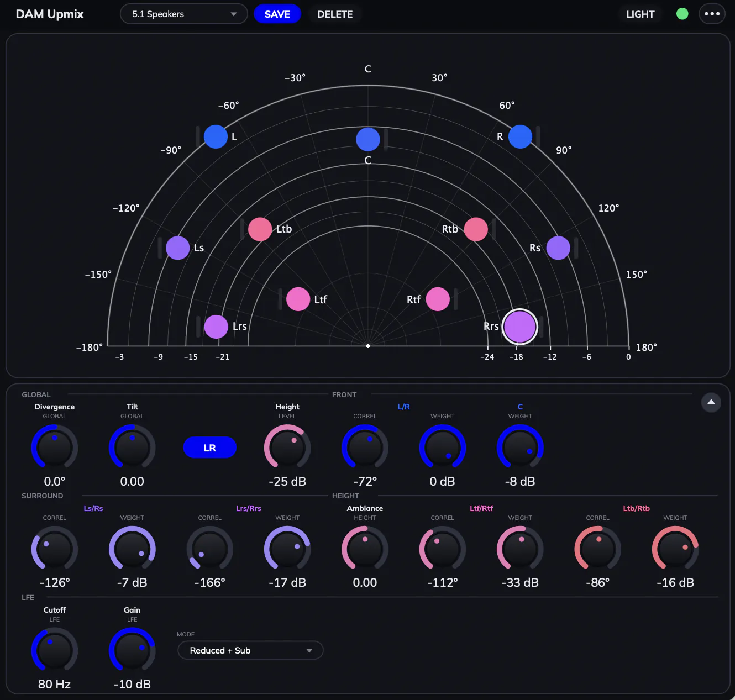
Task: Click the blue L speaker node
Action: [x=216, y=136]
